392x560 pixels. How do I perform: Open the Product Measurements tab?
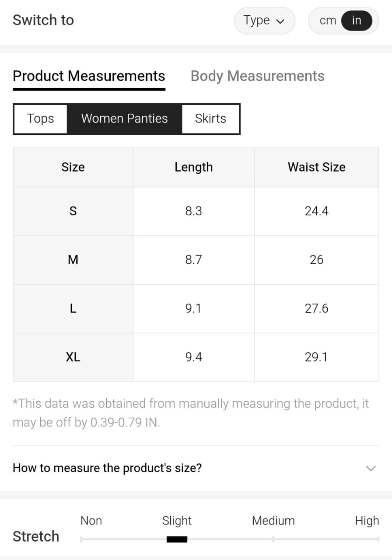pyautogui.click(x=89, y=76)
